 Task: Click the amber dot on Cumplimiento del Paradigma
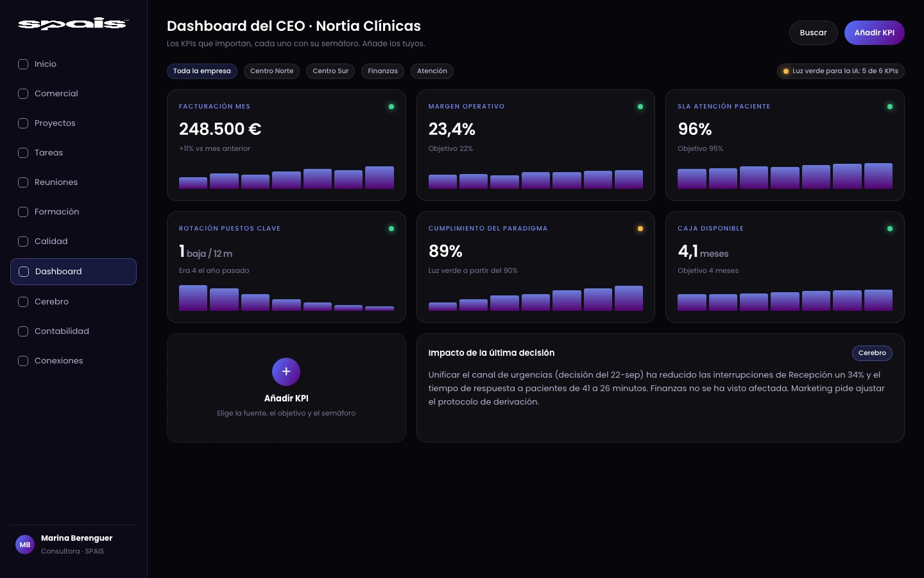click(x=640, y=229)
